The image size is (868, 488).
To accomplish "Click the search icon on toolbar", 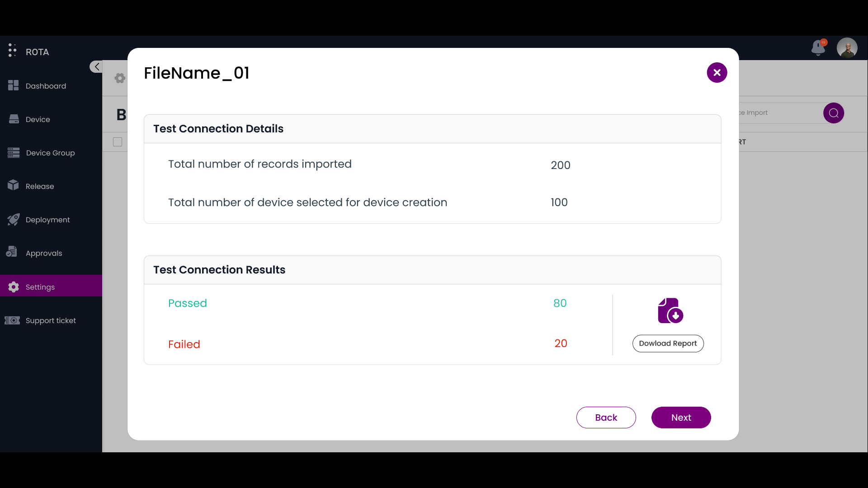I will click(x=834, y=113).
